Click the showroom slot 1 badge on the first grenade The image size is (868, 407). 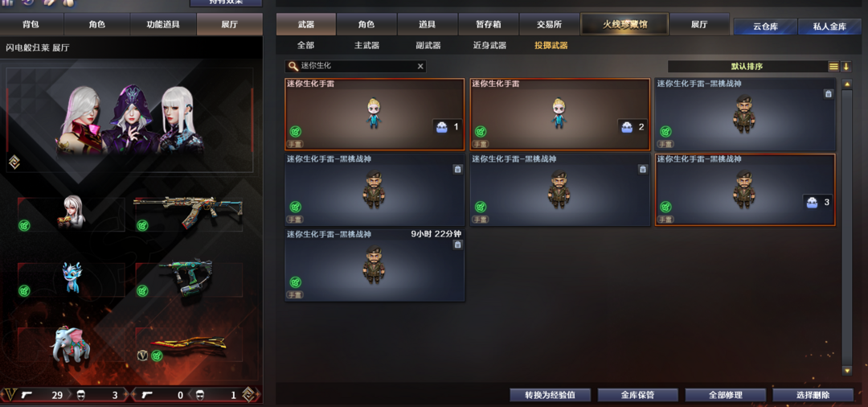click(448, 127)
